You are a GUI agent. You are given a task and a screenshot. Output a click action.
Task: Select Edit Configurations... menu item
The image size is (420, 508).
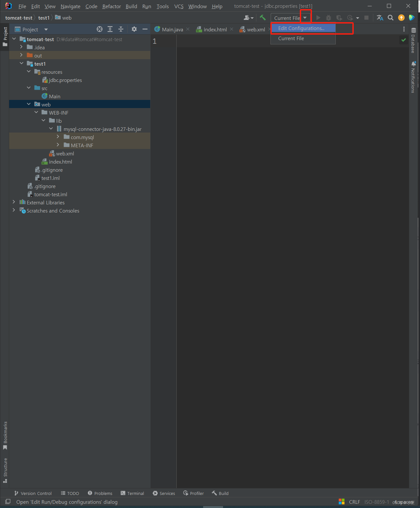[x=303, y=28]
